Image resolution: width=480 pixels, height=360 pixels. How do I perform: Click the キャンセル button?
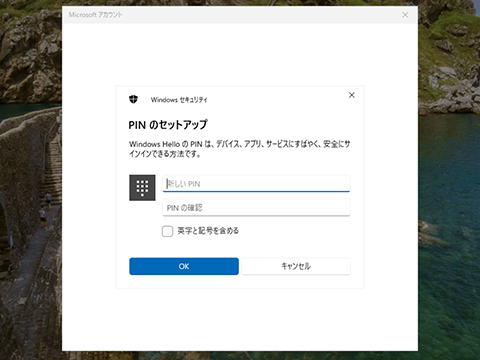296,266
